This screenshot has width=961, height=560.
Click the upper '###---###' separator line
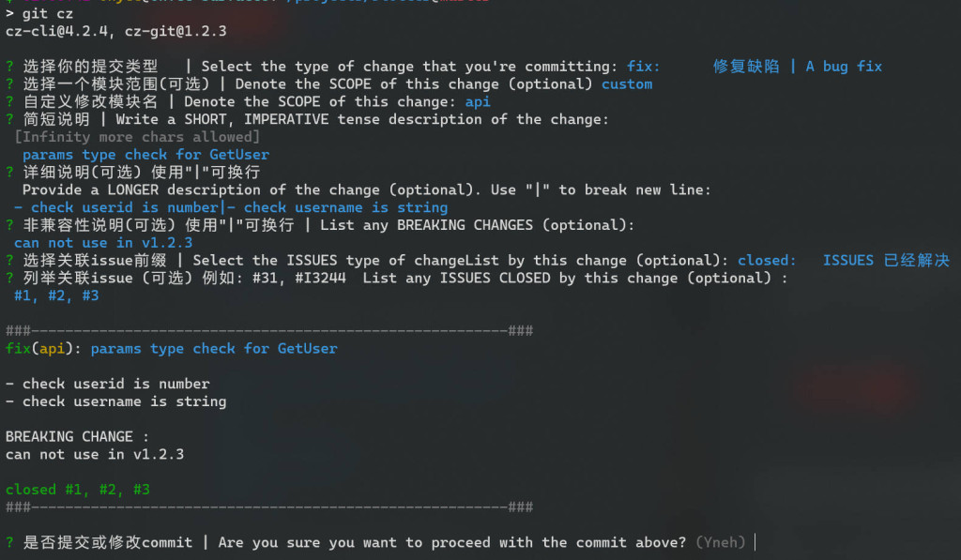pyautogui.click(x=269, y=331)
